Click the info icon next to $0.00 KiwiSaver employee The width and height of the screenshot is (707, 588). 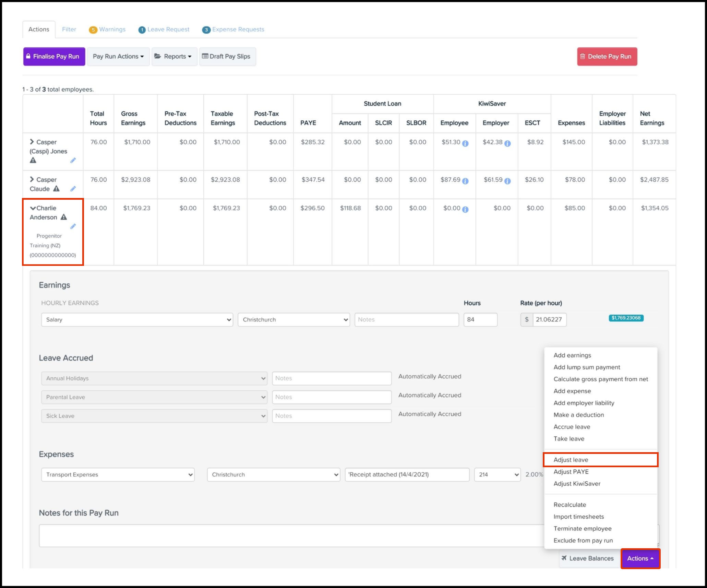point(465,209)
